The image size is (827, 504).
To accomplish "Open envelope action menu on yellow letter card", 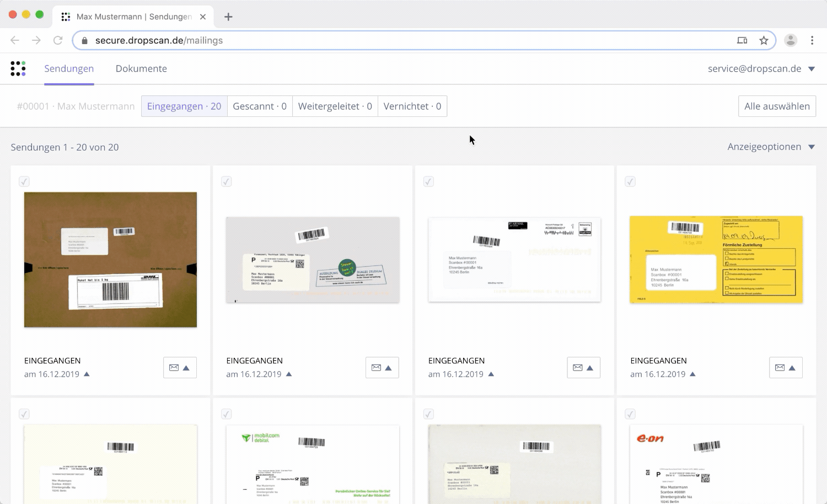I will click(x=786, y=368).
